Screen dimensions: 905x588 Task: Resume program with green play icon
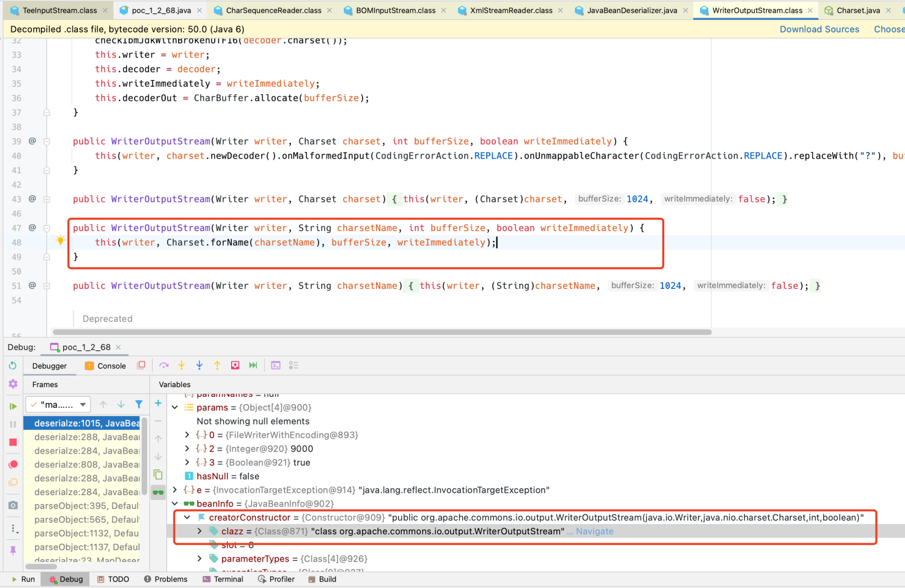[x=13, y=406]
